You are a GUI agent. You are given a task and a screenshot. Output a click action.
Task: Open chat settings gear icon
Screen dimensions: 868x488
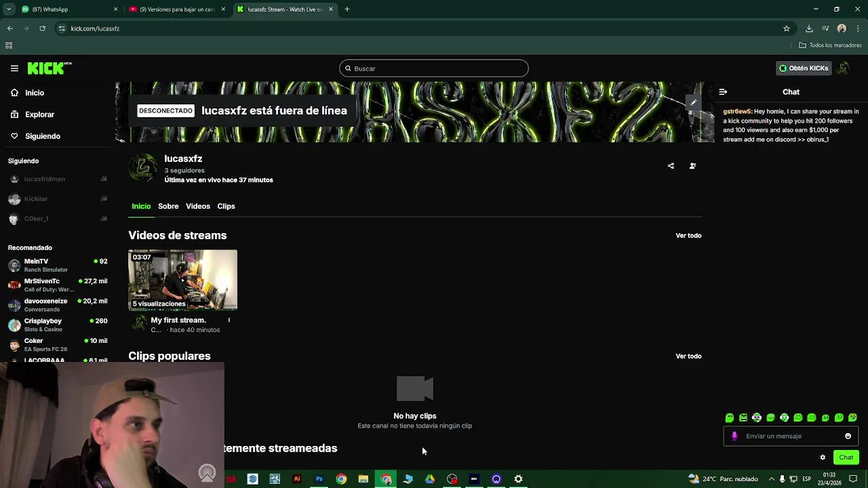pyautogui.click(x=823, y=457)
